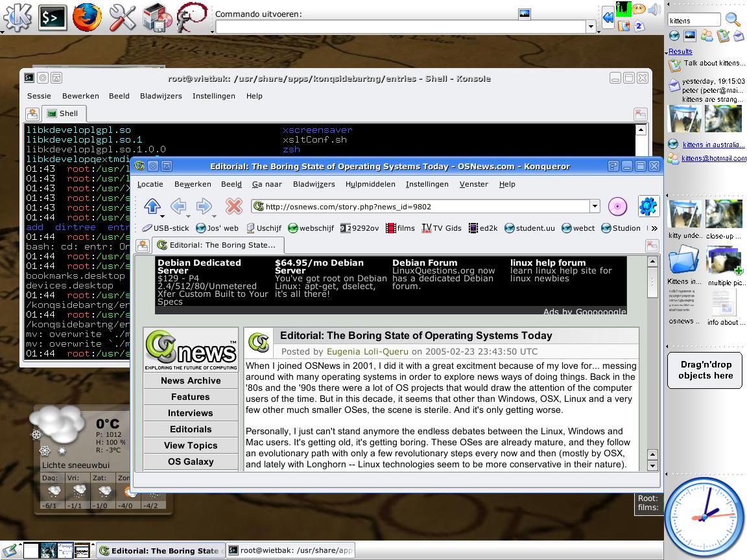Open Konsole's Sessie menu
Screen dimensions: 747x560
click(39, 96)
